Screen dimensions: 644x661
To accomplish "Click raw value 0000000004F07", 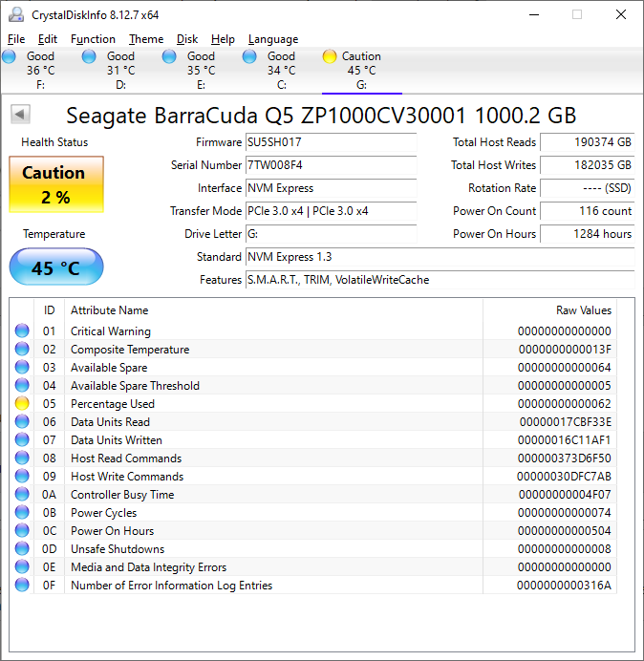I will click(565, 495).
